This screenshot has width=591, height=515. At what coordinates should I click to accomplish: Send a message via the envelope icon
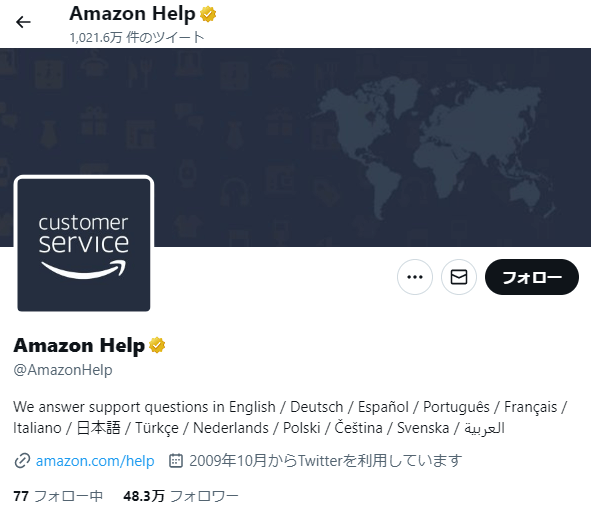tap(459, 277)
